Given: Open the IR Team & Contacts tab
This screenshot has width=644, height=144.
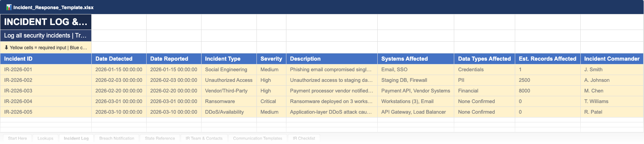Looking at the screenshot, I should (204, 138).
